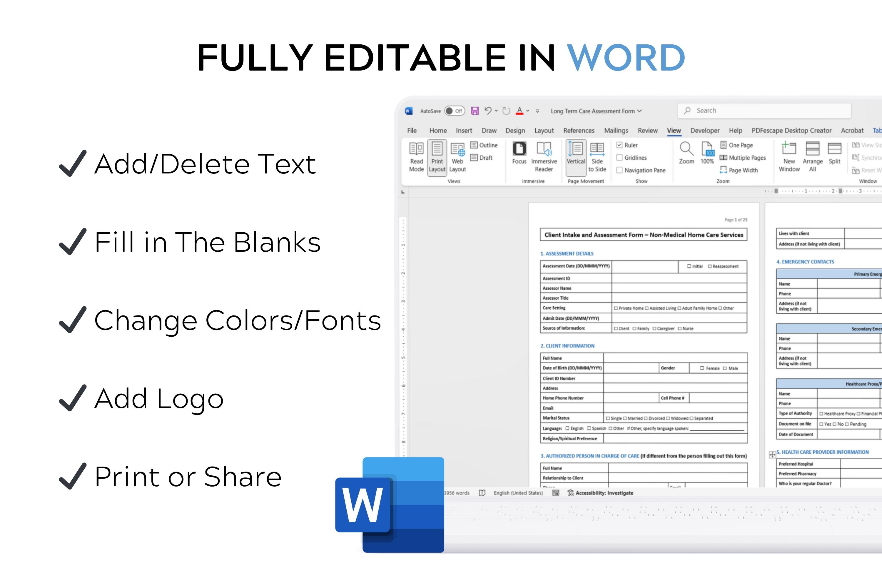Click the table move handle near section 5
The height and width of the screenshot is (588, 882).
point(772,455)
